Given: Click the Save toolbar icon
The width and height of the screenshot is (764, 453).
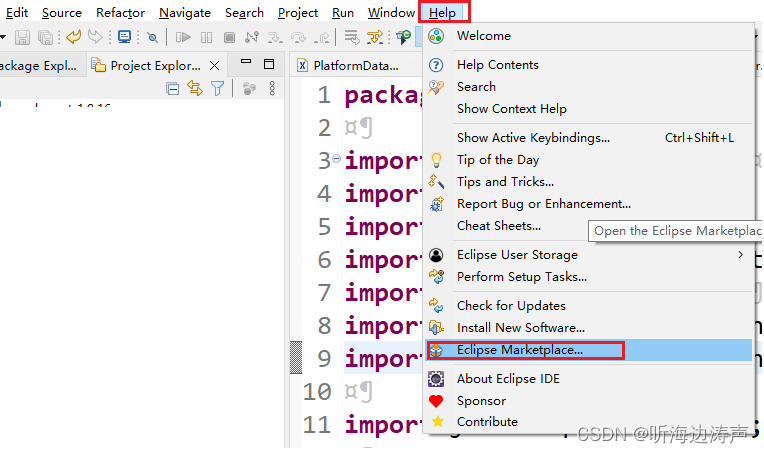Looking at the screenshot, I should pos(22,37).
